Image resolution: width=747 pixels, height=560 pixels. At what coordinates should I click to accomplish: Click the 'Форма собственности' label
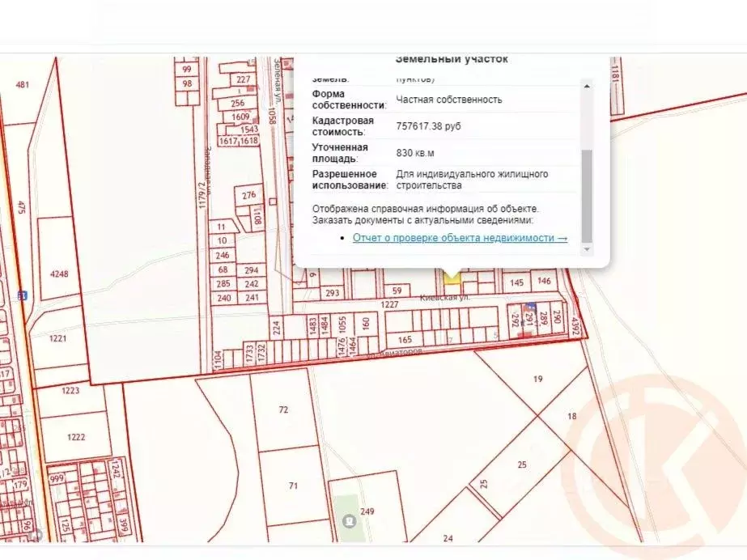click(349, 100)
